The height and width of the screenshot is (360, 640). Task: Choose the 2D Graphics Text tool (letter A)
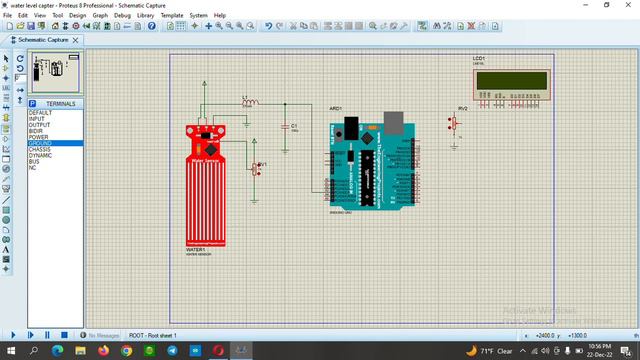point(6,249)
